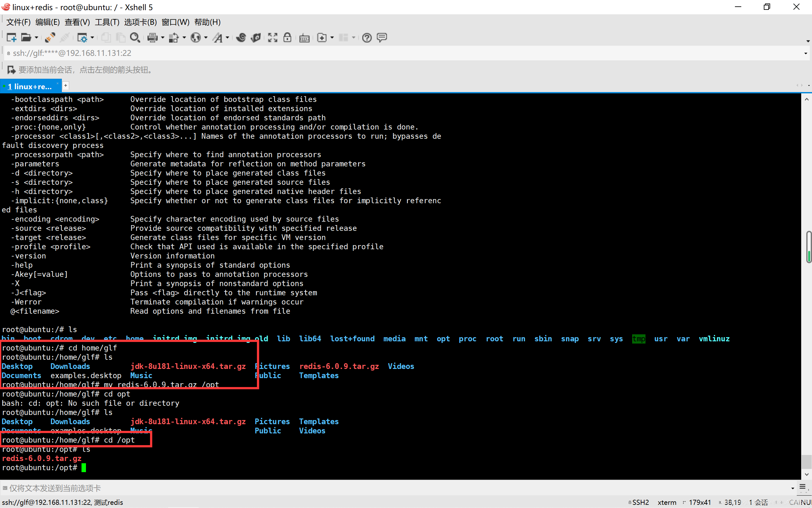Viewport: 812px width, 508px height.
Task: Click the connect plug icon
Action: (x=50, y=38)
